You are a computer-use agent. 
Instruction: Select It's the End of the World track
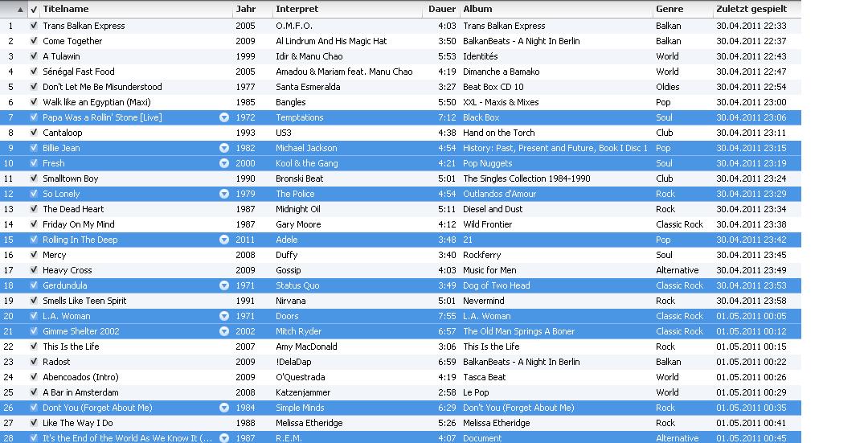(x=127, y=437)
